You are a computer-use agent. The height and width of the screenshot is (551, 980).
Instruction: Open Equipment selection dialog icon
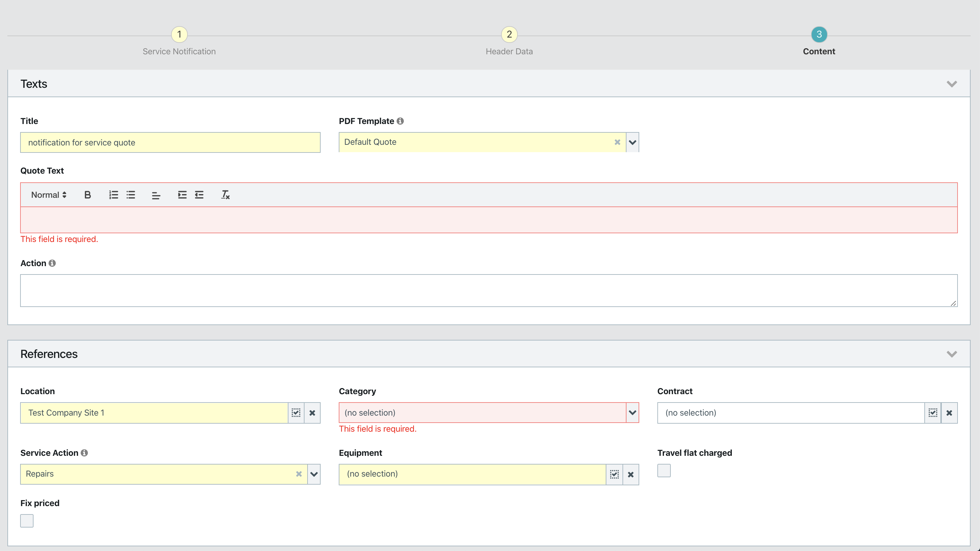[614, 475]
